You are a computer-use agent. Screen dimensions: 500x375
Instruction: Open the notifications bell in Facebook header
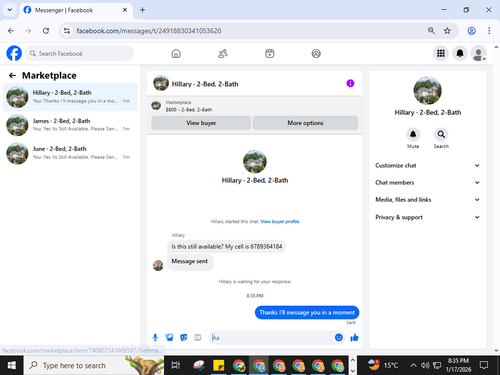[460, 53]
